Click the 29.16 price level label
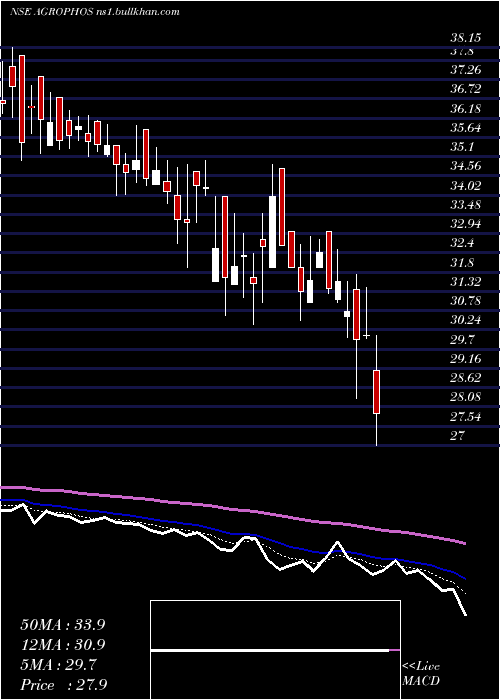Screen dimensions: 500x700 tap(465, 358)
